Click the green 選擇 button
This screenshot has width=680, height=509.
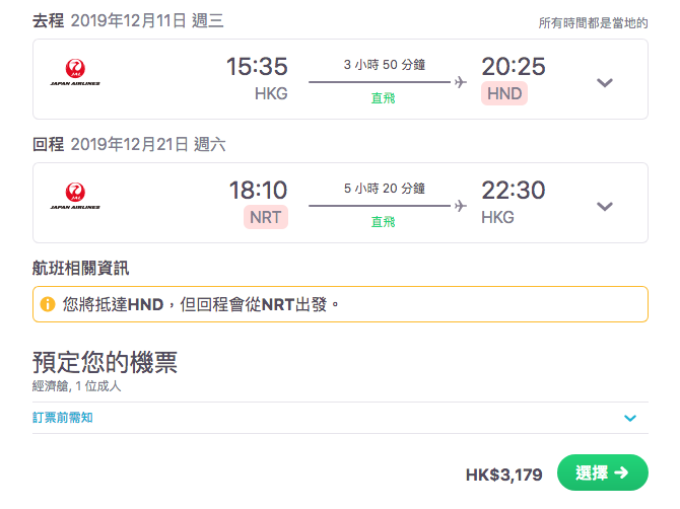602,472
